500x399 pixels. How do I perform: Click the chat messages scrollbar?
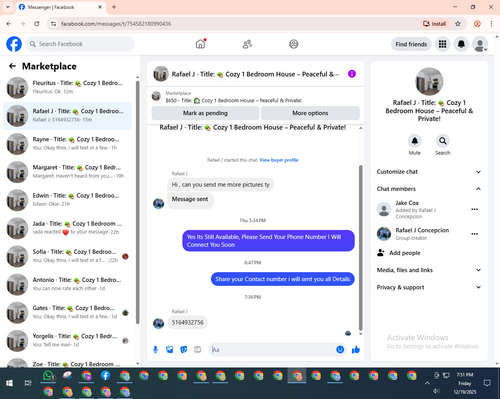click(360, 247)
